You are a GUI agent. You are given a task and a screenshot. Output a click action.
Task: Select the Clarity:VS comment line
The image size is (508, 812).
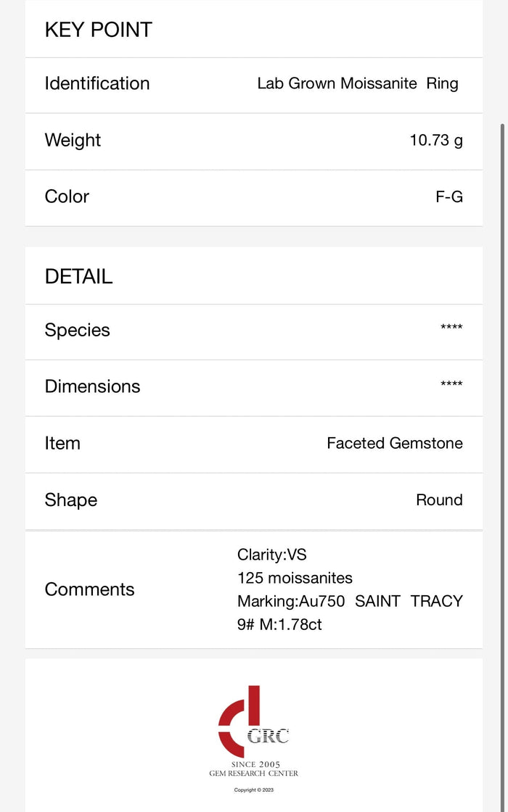click(272, 555)
